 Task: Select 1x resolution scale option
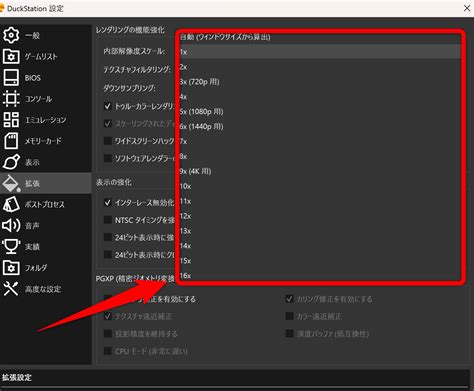click(x=320, y=52)
